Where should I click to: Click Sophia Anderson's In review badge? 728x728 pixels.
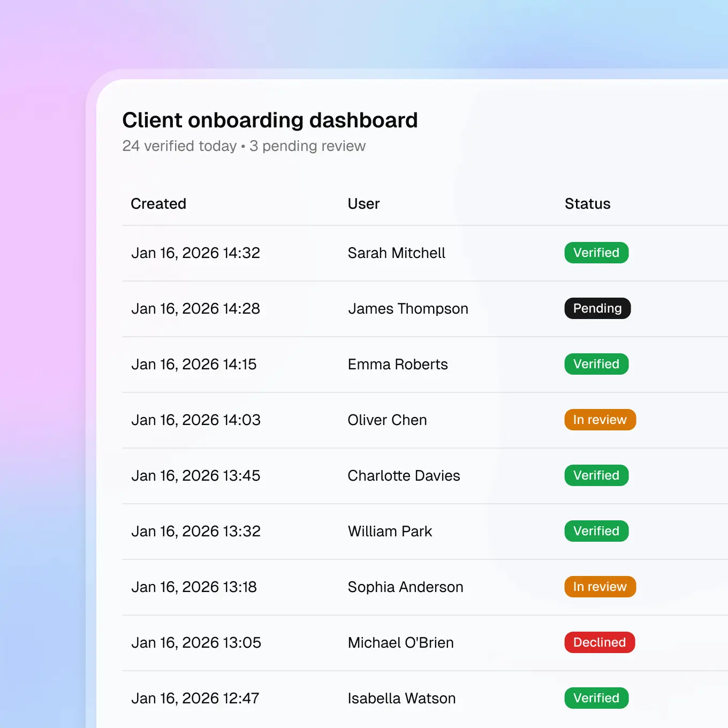click(600, 587)
